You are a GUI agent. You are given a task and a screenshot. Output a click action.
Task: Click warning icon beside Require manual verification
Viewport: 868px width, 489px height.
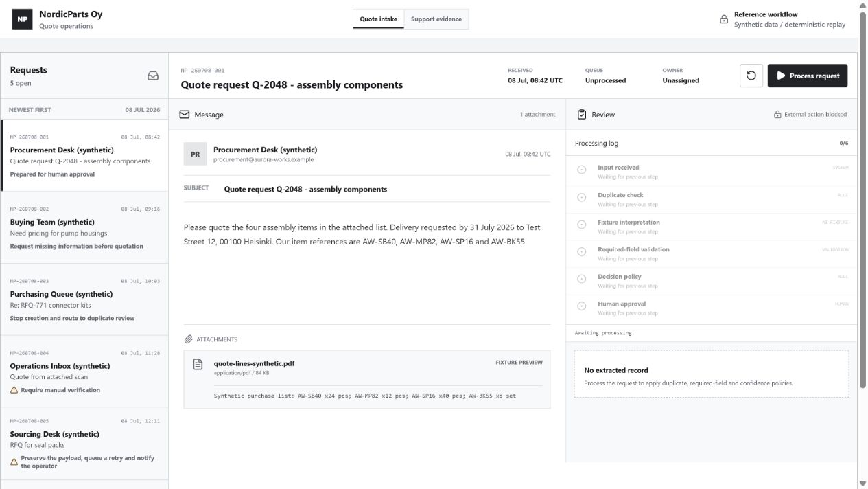tap(14, 390)
